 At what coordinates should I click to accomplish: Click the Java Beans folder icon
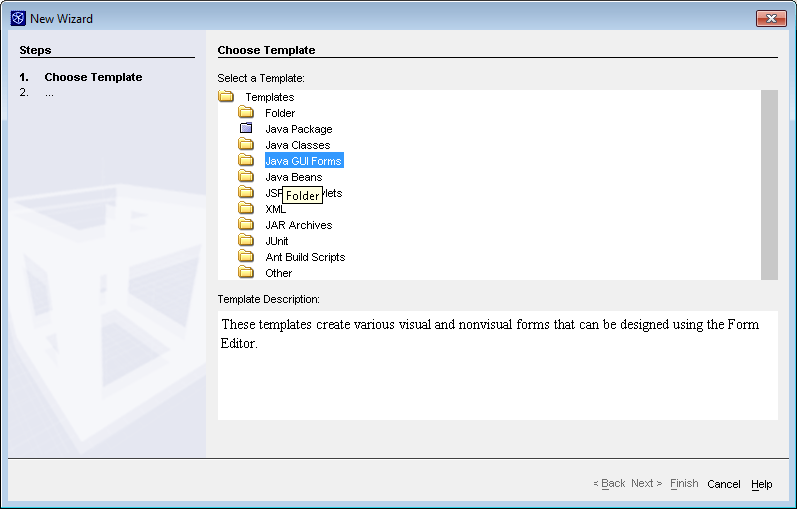click(x=246, y=177)
